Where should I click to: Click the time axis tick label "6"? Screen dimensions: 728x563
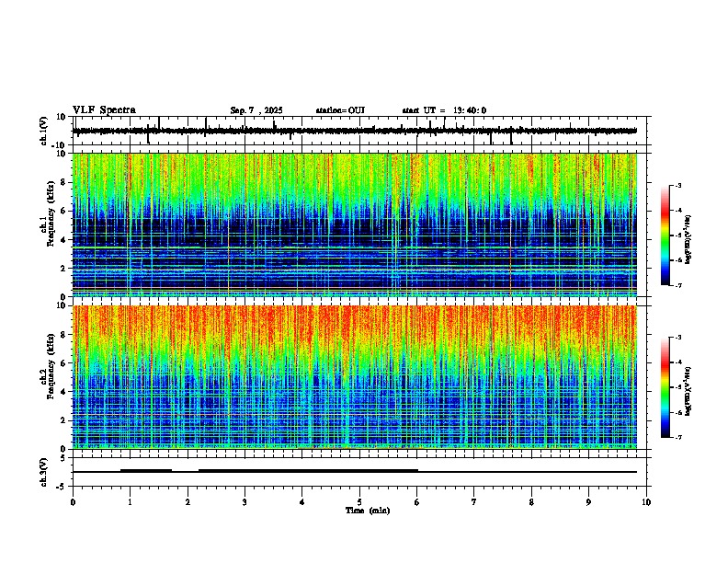417,502
